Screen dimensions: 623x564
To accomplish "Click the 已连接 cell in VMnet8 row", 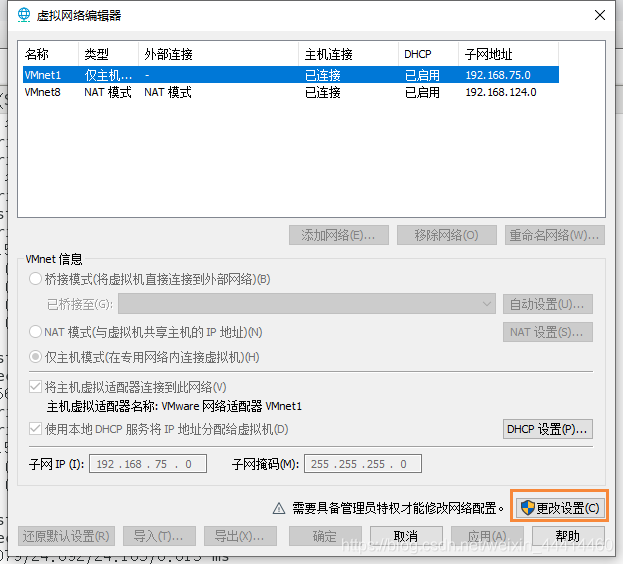I will [323, 92].
